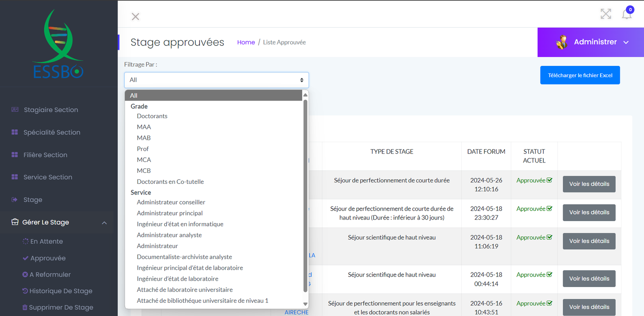This screenshot has width=644, height=316.
Task: Click the notification bell icon
Action: [x=627, y=14]
